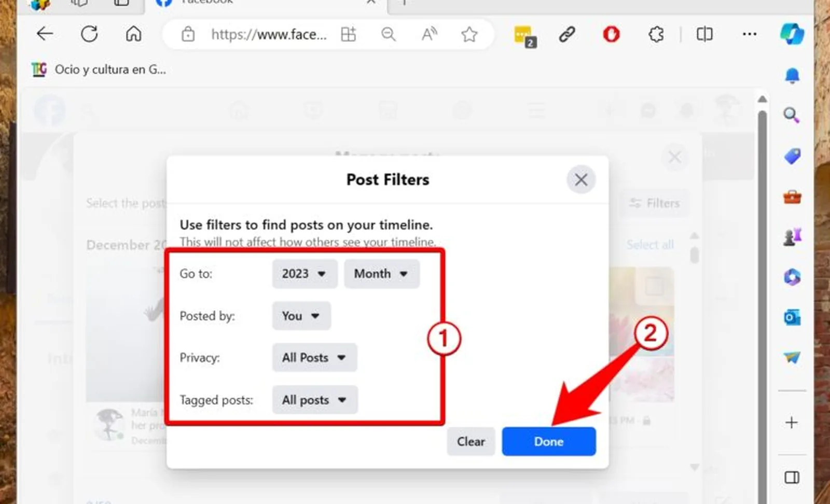
Task: Open sidebar Search magnifier
Action: (791, 115)
